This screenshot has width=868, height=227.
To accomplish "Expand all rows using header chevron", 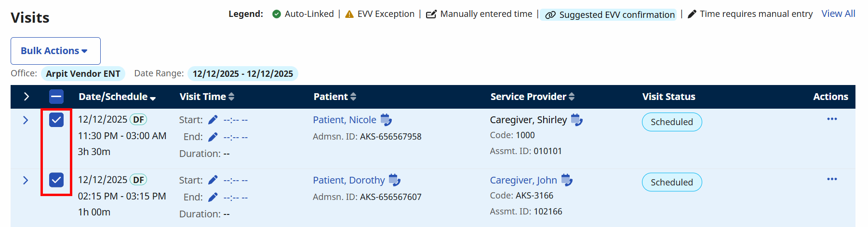I will 27,97.
